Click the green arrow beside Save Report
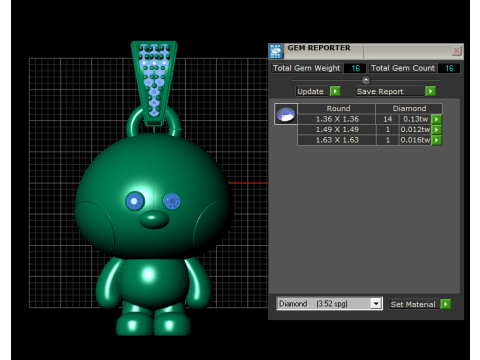 point(430,91)
